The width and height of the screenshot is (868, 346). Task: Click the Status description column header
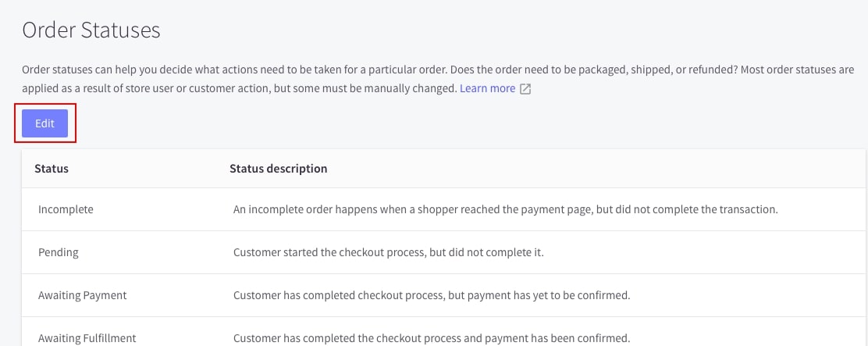coord(278,169)
